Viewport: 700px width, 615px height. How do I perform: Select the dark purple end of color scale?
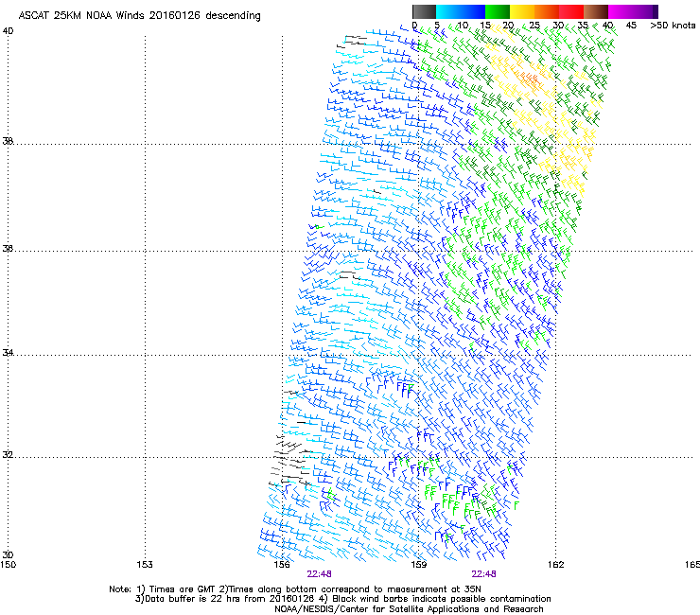click(656, 11)
